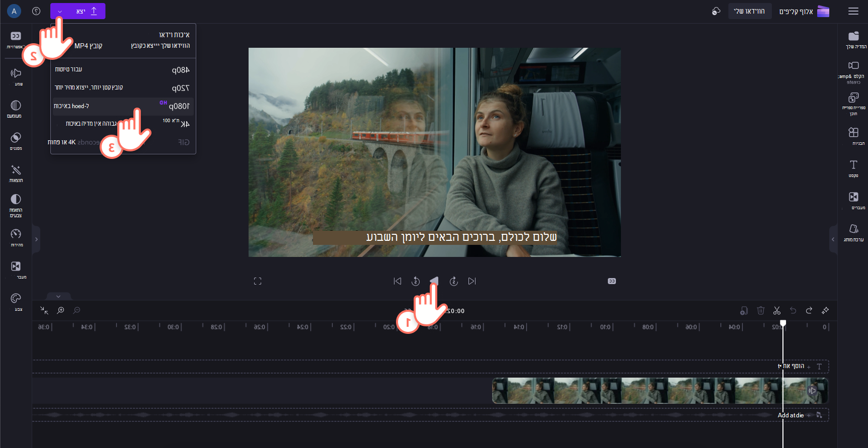Screen dimensions: 868x448
Task: Click the duplicate clip icon in timeline toolbar
Action: point(744,310)
